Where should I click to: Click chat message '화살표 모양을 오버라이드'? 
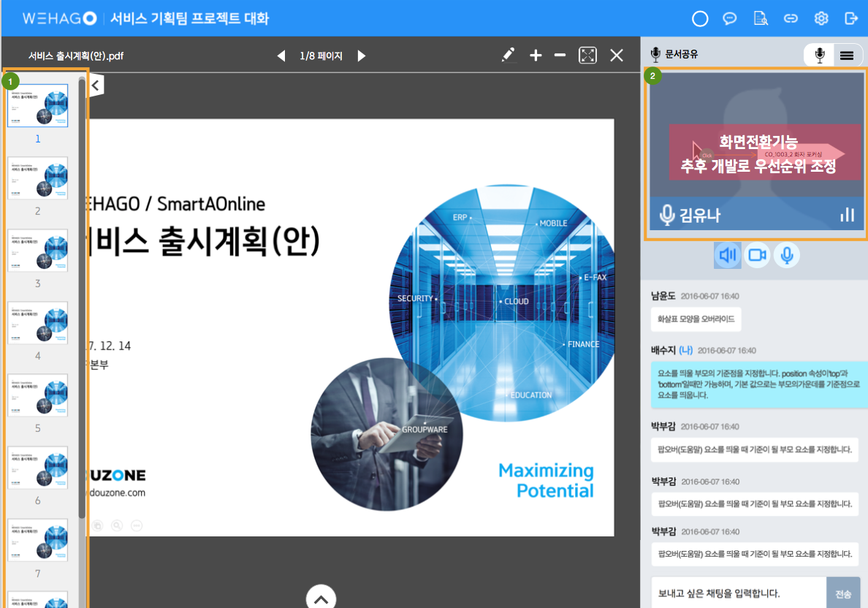pos(696,319)
